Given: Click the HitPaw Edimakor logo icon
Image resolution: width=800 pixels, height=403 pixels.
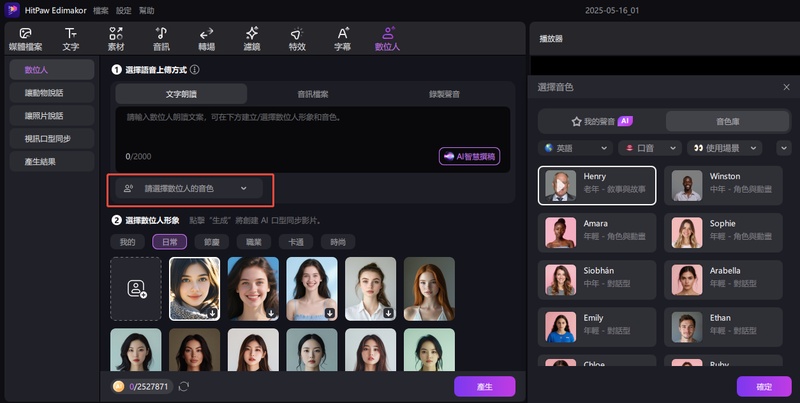Looking at the screenshot, I should point(12,10).
